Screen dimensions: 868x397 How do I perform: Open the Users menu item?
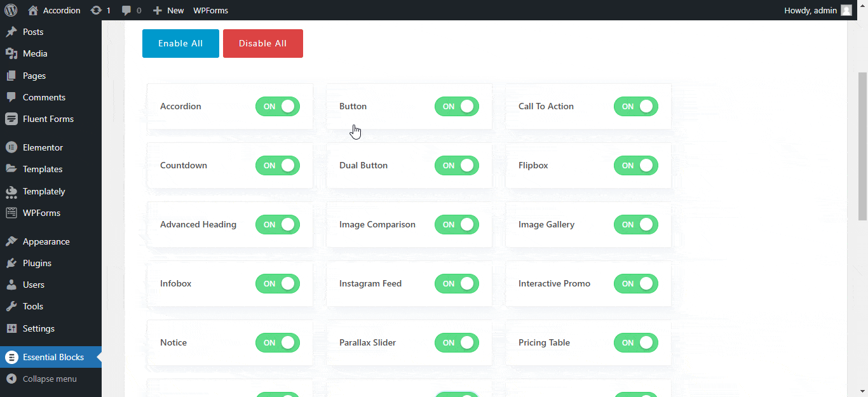(51, 285)
